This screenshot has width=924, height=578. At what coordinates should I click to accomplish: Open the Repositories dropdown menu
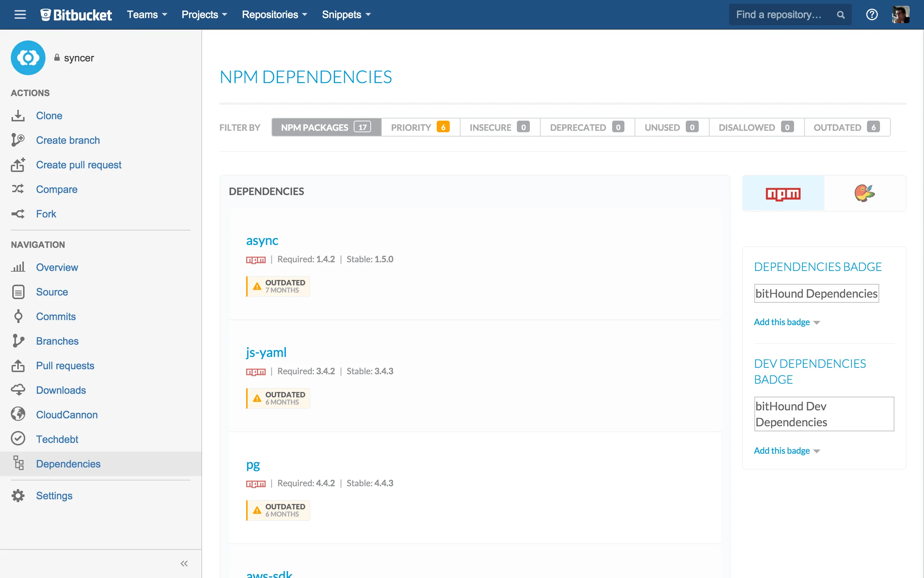point(275,14)
